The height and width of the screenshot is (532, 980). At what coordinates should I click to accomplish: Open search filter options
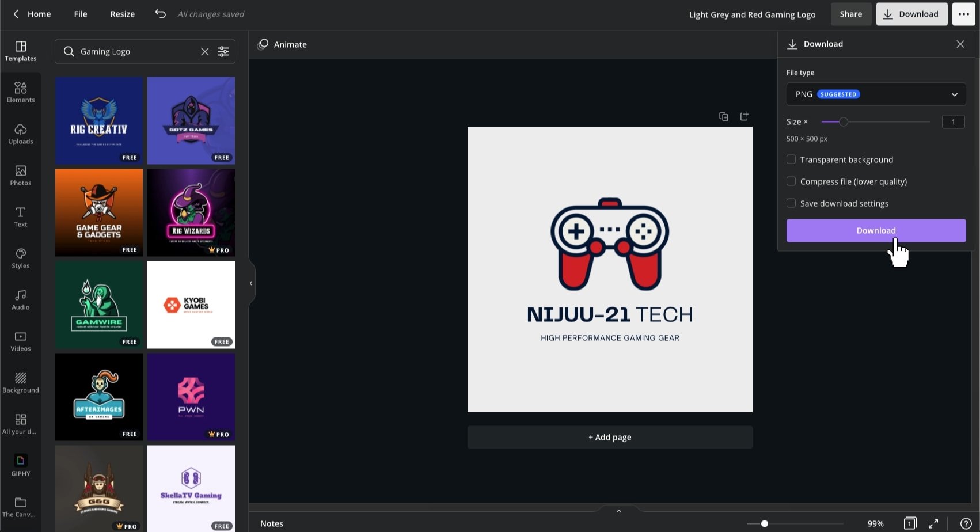click(223, 51)
